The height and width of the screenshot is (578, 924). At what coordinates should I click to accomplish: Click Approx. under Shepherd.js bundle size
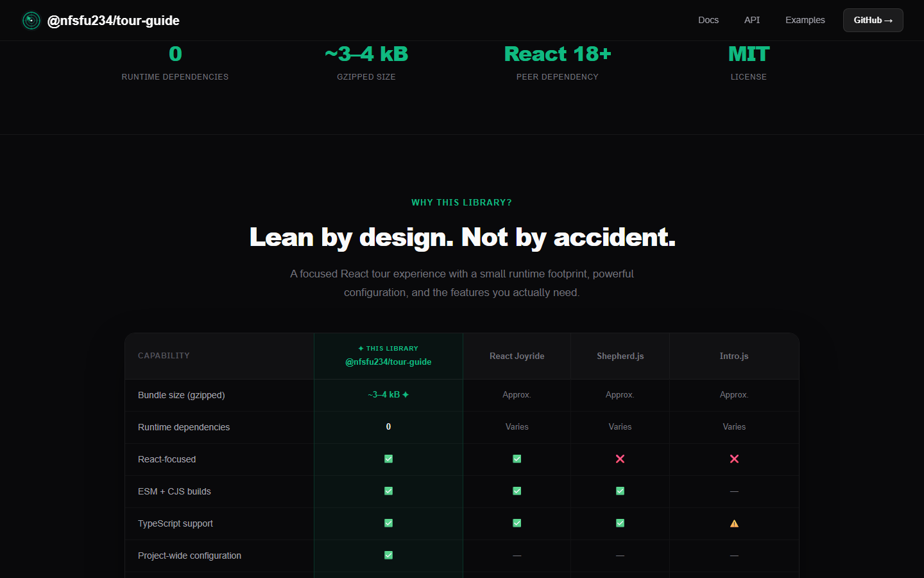[620, 395]
